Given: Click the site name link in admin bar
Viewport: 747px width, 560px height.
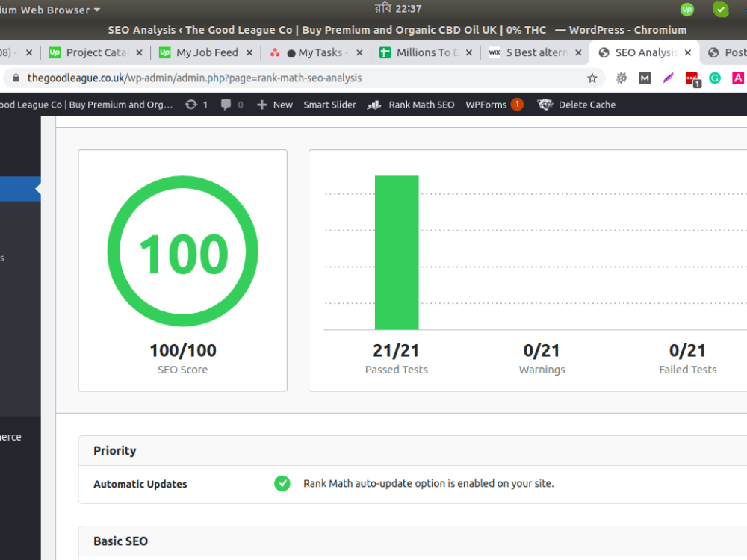Looking at the screenshot, I should (86, 105).
